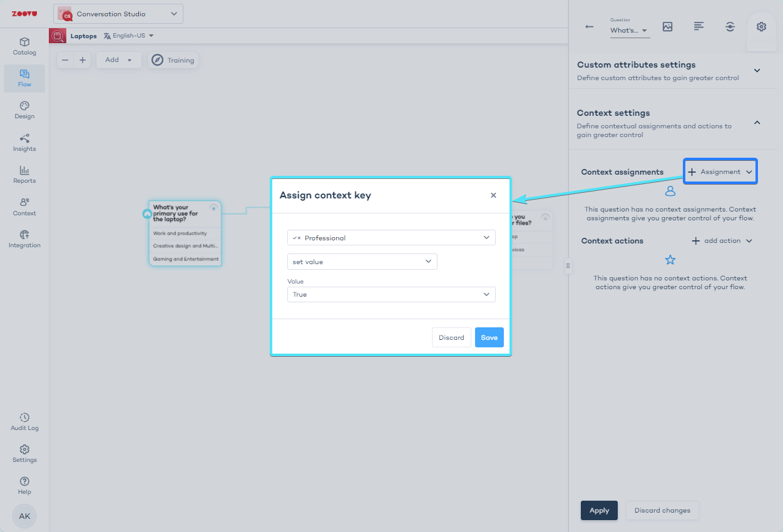Go to the Context section
This screenshot has width=783, height=532.
(24, 207)
